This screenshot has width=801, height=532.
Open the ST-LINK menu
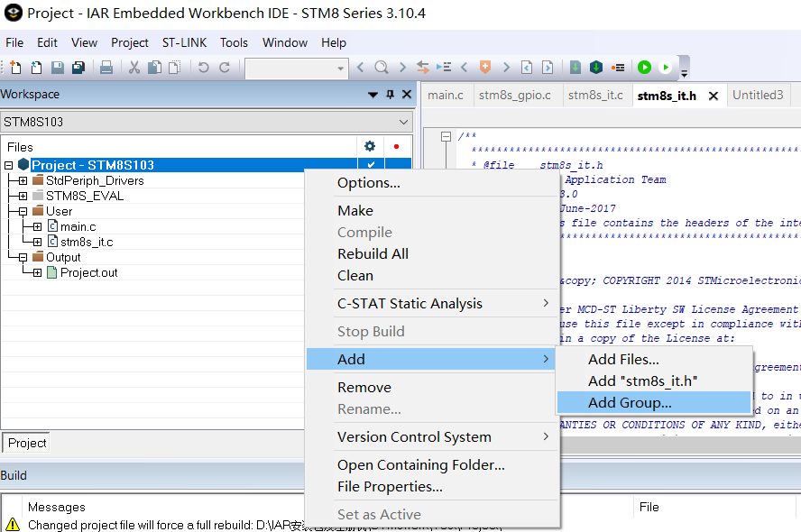[x=184, y=43]
